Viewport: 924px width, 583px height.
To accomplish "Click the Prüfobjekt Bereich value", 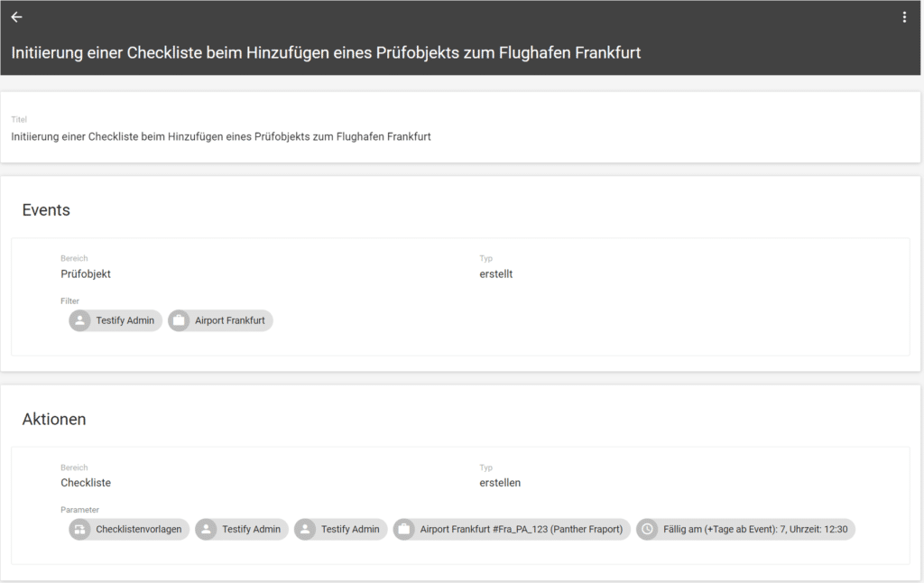I will pos(86,274).
